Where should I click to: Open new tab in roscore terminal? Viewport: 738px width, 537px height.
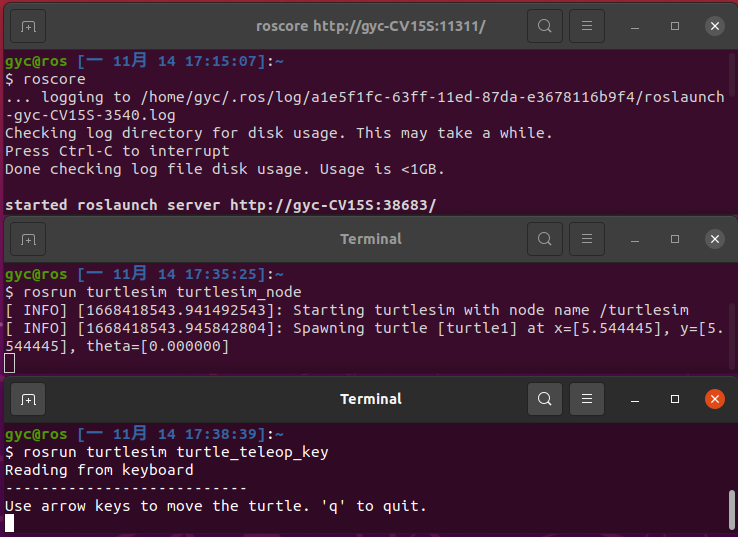coord(28,26)
